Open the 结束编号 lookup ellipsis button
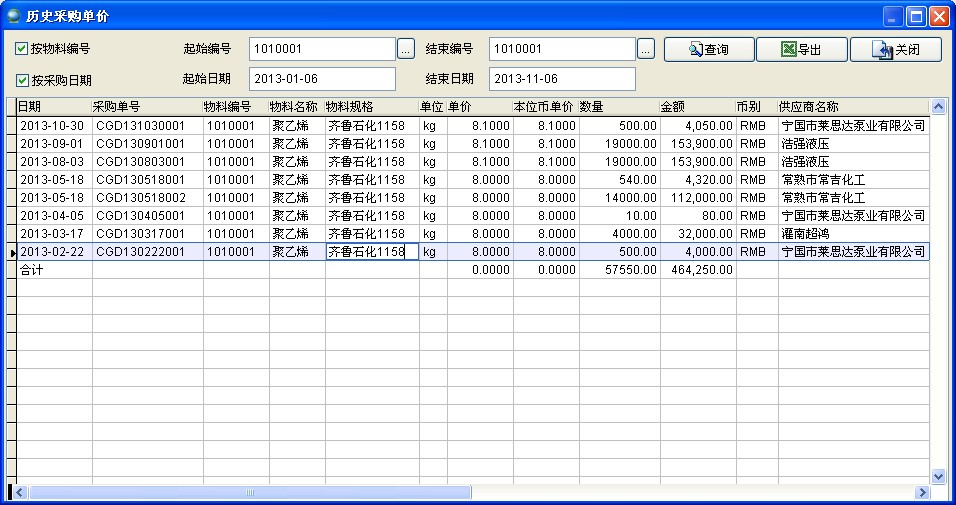 [x=646, y=48]
